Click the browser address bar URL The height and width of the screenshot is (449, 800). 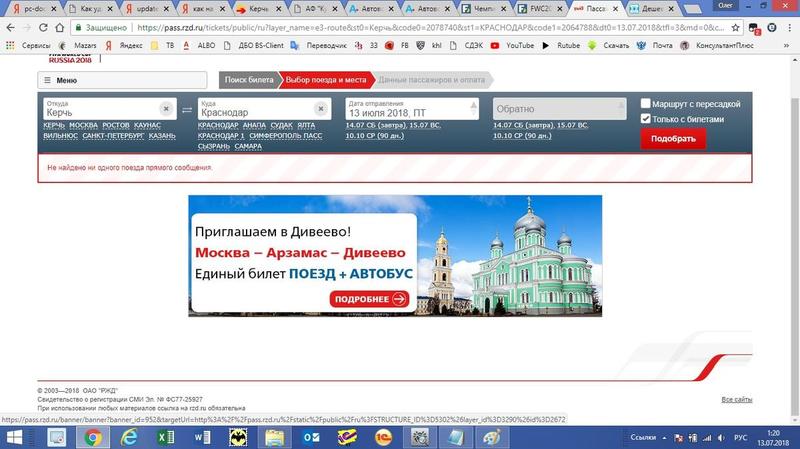point(430,28)
